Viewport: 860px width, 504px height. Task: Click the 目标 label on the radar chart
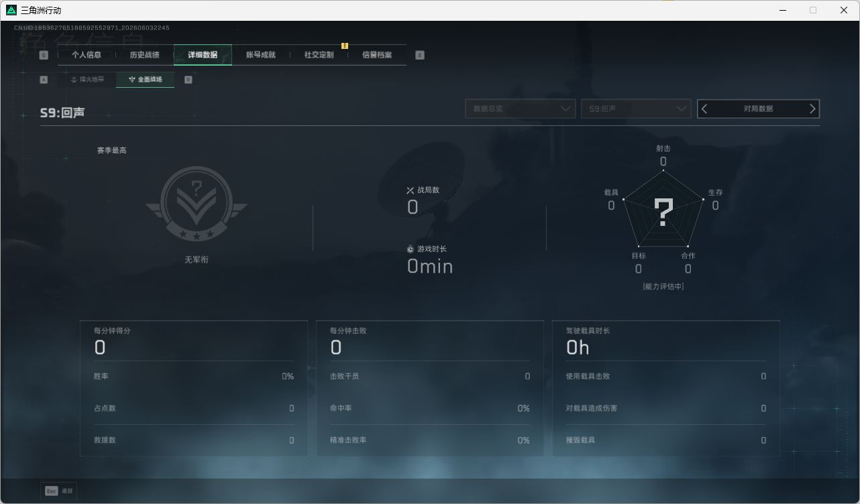point(639,255)
